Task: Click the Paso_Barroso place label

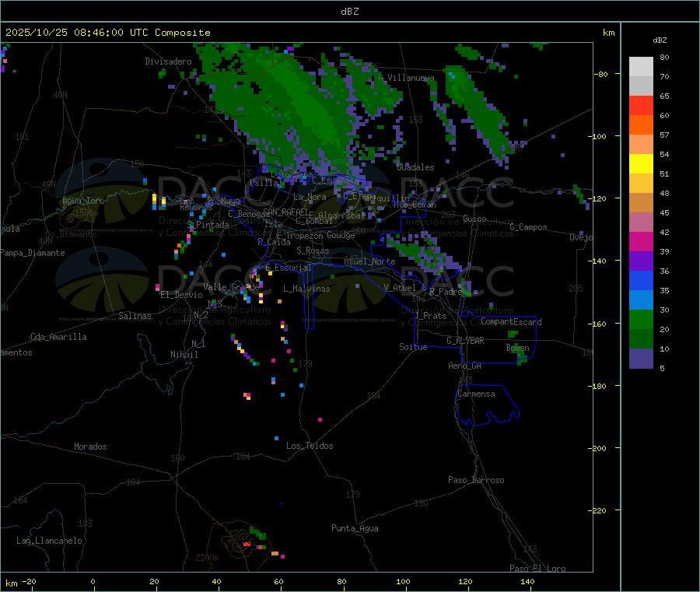Action: point(476,480)
